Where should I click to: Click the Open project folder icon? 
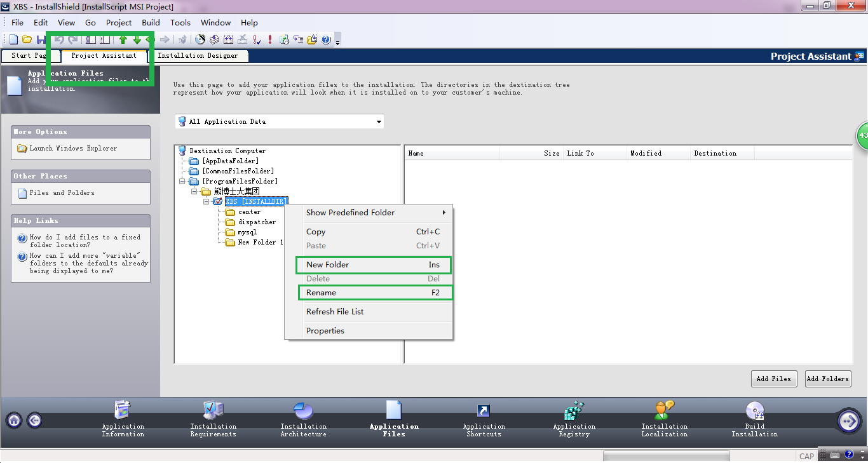27,39
